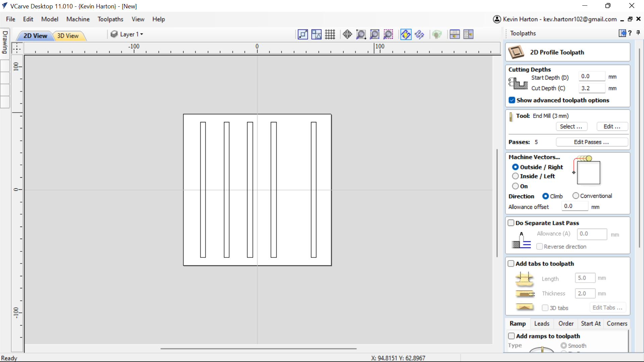
Task: Open the Leads options tab
Action: point(542,323)
